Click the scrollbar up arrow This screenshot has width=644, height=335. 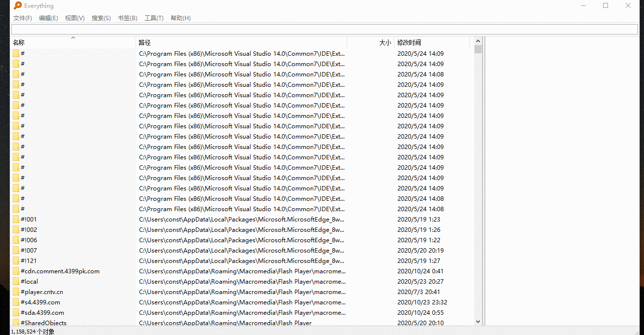coord(478,41)
